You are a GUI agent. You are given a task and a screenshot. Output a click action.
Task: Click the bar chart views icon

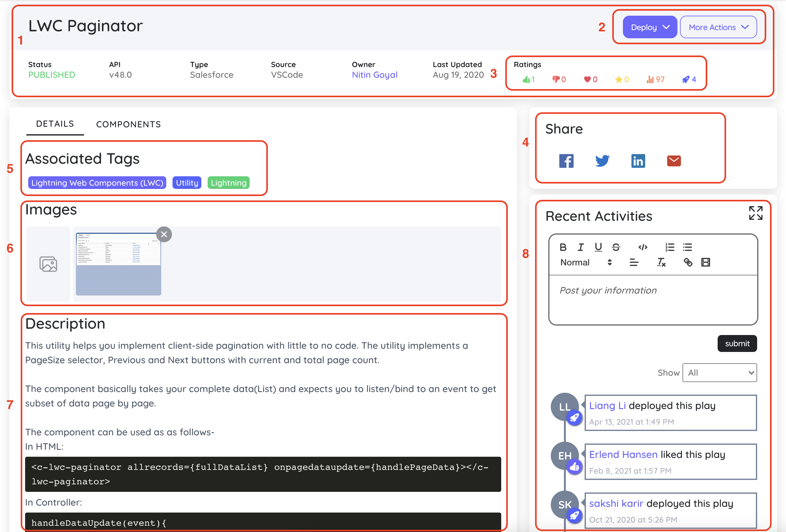650,79
